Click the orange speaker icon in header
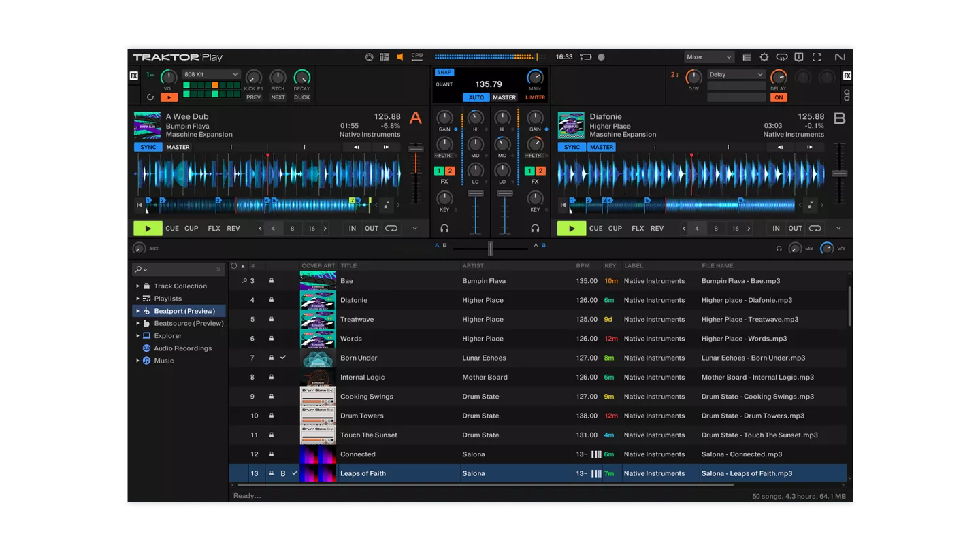The height and width of the screenshot is (551, 980). [400, 57]
